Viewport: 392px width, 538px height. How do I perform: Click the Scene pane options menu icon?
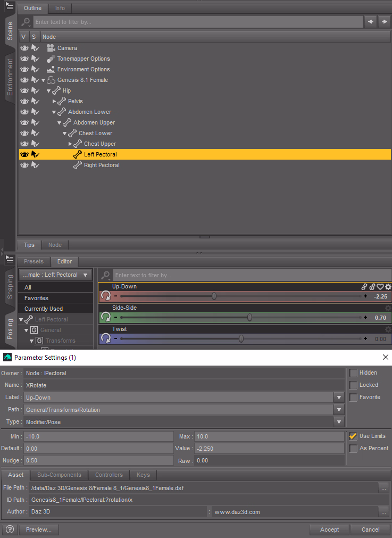click(10, 6)
